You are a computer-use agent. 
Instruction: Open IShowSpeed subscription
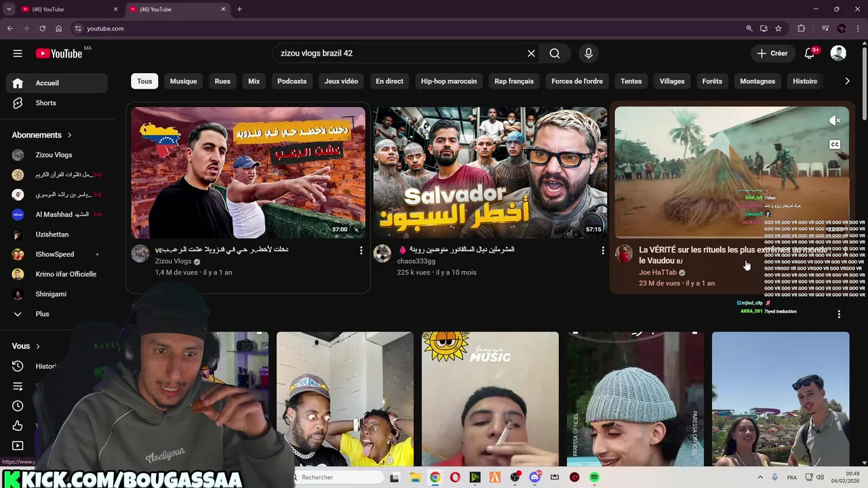[56, 254]
